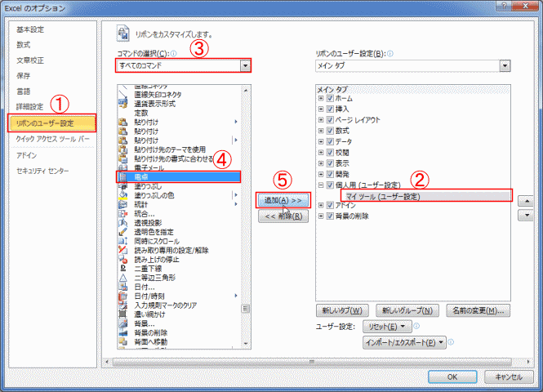Toggle the 背景の削除 checkbox
The image size is (543, 392).
click(x=330, y=216)
